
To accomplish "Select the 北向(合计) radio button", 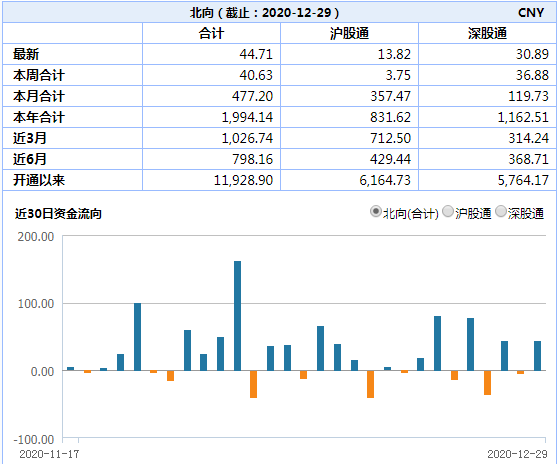I will pos(375,212).
